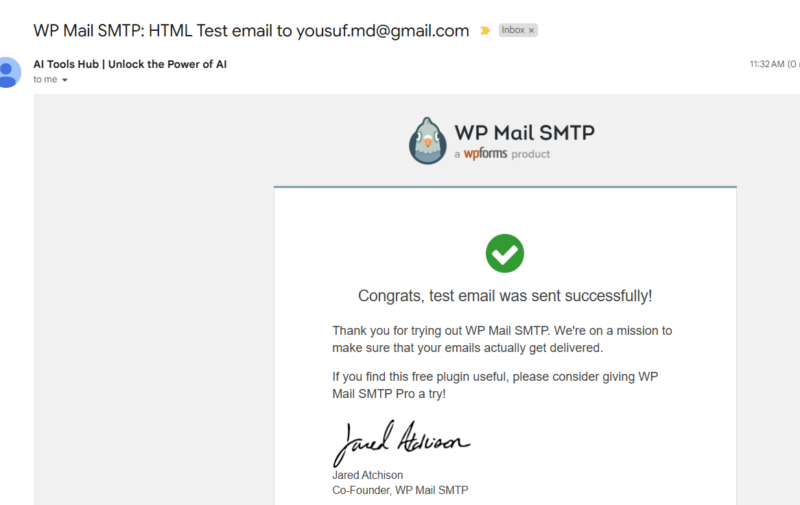Click the green success checkmark icon
800x505 pixels.
click(505, 253)
